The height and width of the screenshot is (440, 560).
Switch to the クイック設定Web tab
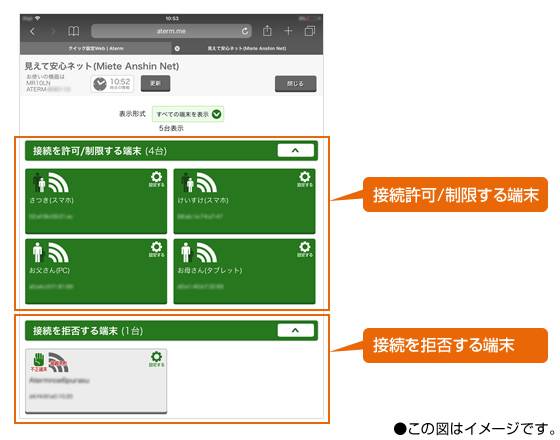96,48
